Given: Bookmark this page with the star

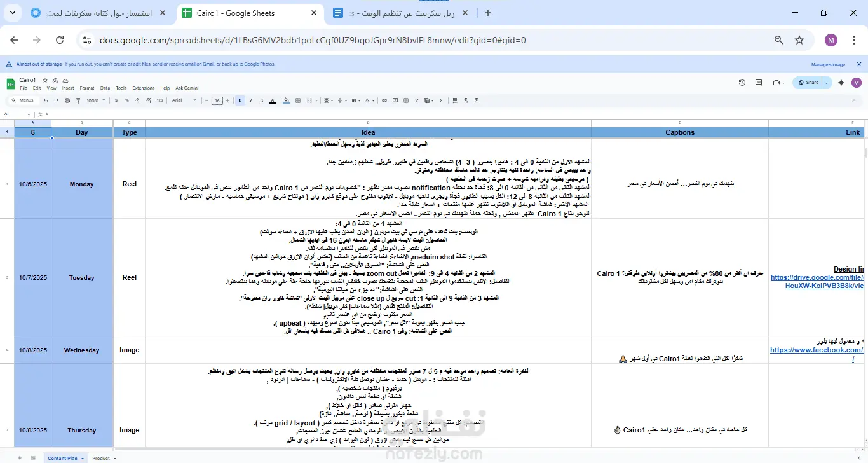Looking at the screenshot, I should [799, 40].
